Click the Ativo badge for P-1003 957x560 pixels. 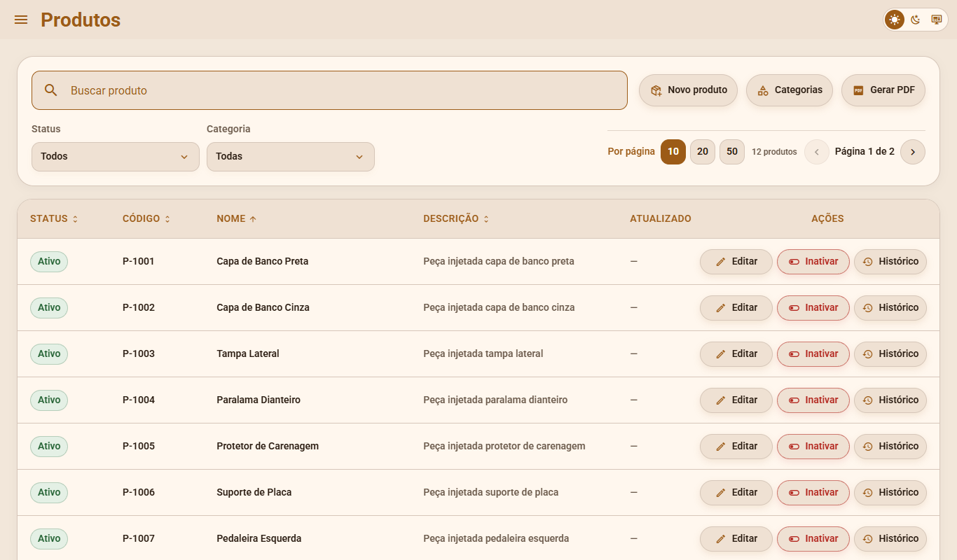49,354
